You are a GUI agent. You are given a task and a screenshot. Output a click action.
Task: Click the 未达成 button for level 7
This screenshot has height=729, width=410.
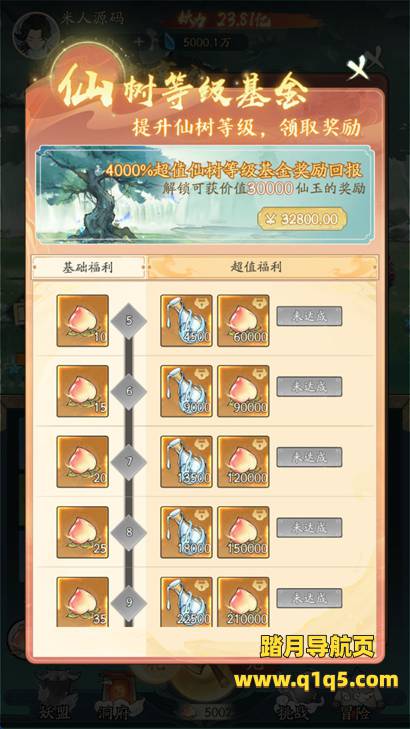tap(309, 457)
